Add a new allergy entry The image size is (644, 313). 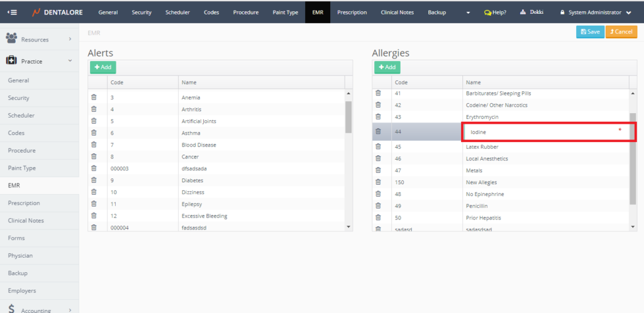(x=387, y=67)
